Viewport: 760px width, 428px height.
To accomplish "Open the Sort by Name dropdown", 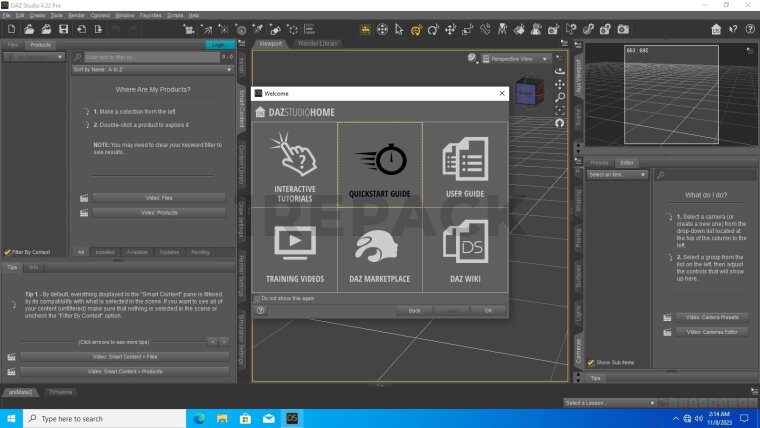I will pyautogui.click(x=152, y=70).
